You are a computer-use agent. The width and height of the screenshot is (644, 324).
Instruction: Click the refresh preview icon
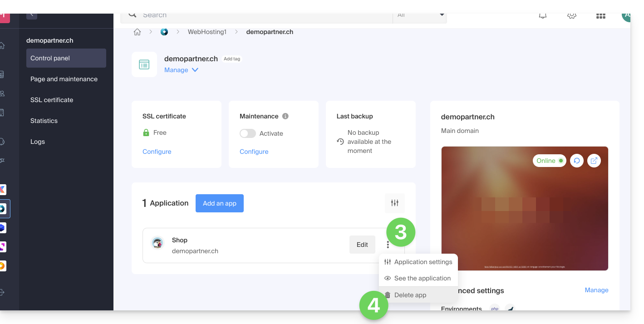pyautogui.click(x=576, y=161)
